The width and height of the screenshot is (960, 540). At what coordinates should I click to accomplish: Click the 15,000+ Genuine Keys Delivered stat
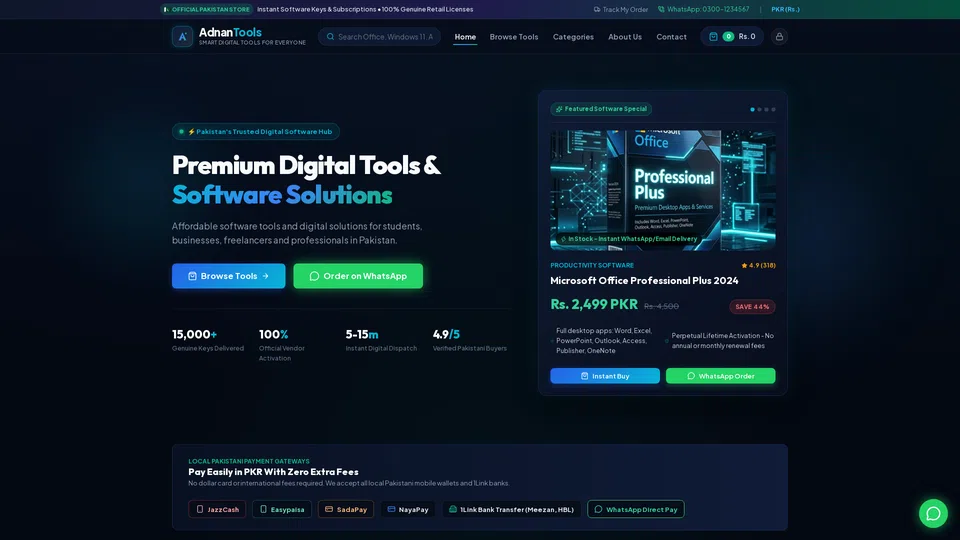tap(208, 340)
